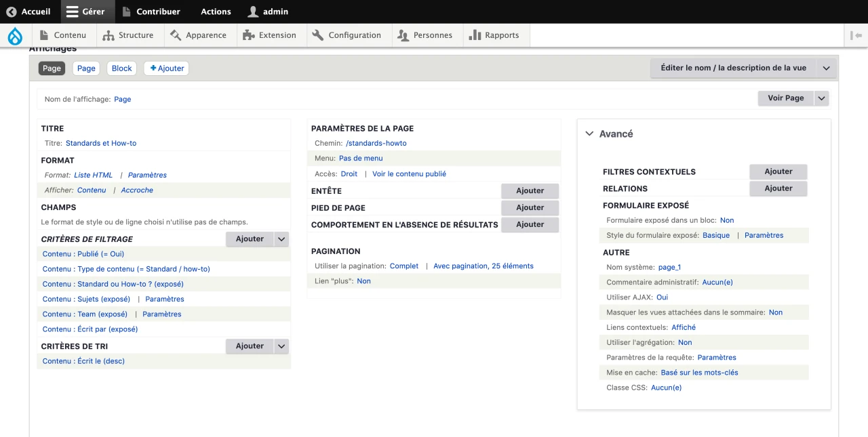Click the Contenu link in the Afficher row

coord(92,190)
